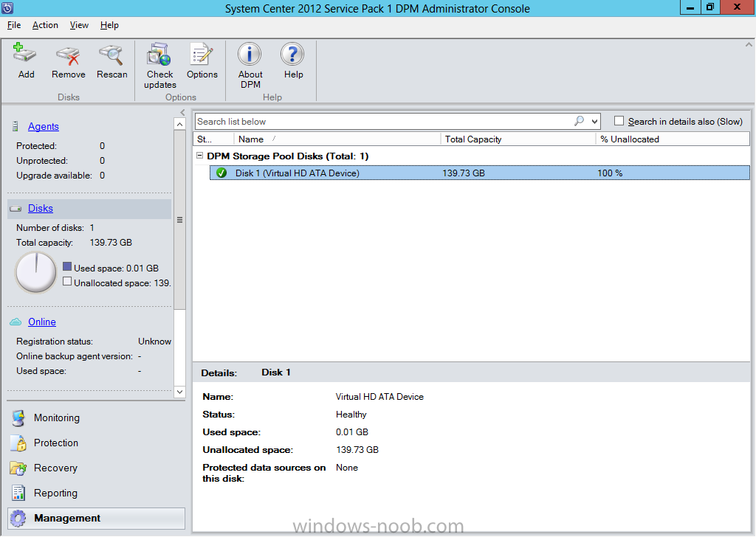Click the disk usage pie chart

(36, 272)
